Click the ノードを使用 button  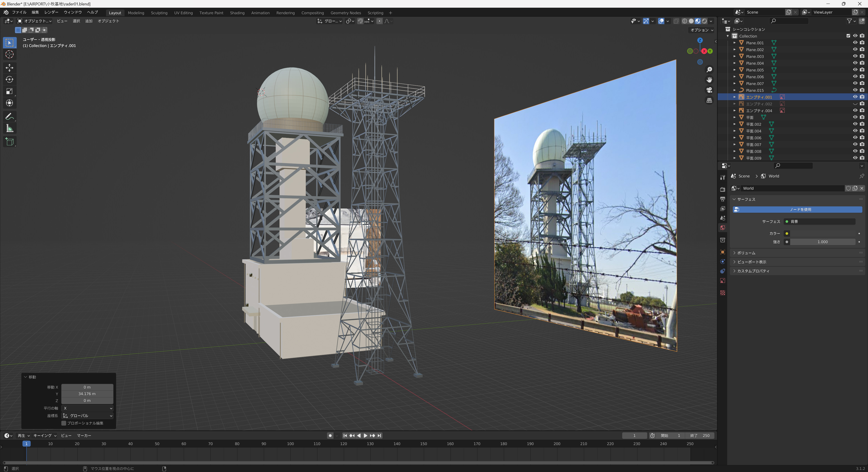(797, 210)
